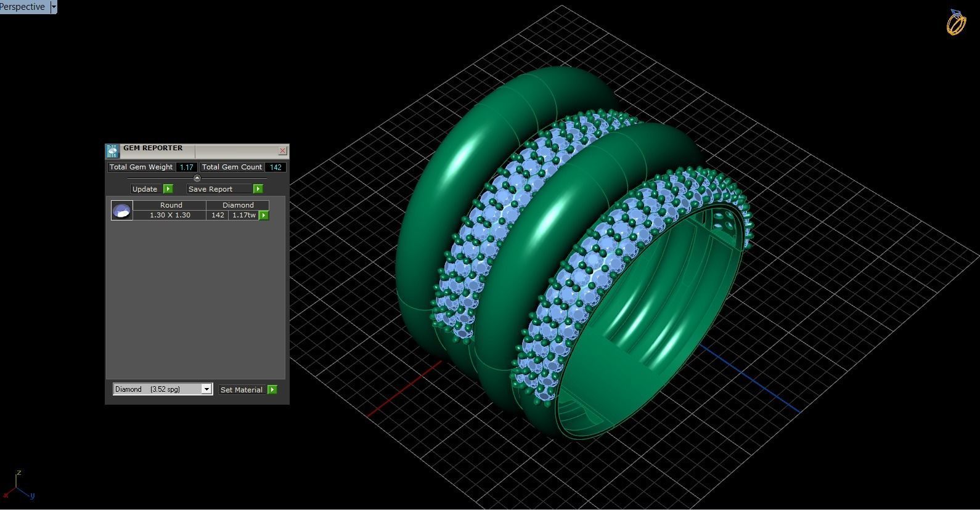Select the round gem thumbnail
980x510 pixels.
[x=121, y=210]
